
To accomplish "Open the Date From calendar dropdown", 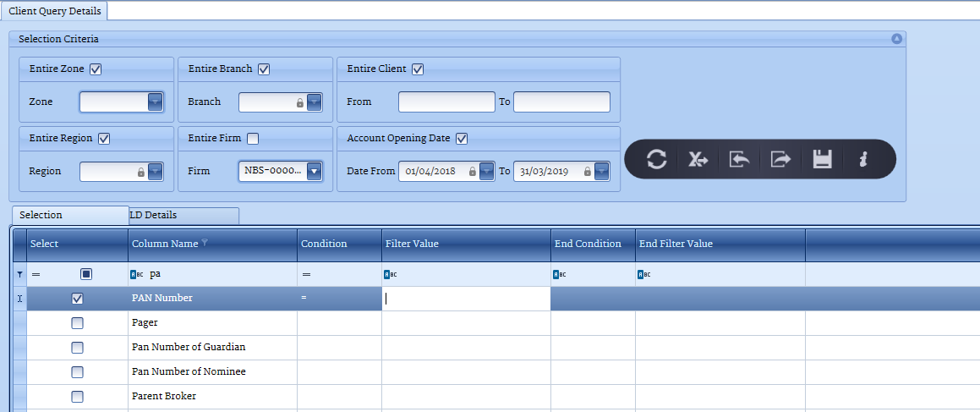I will tap(486, 172).
